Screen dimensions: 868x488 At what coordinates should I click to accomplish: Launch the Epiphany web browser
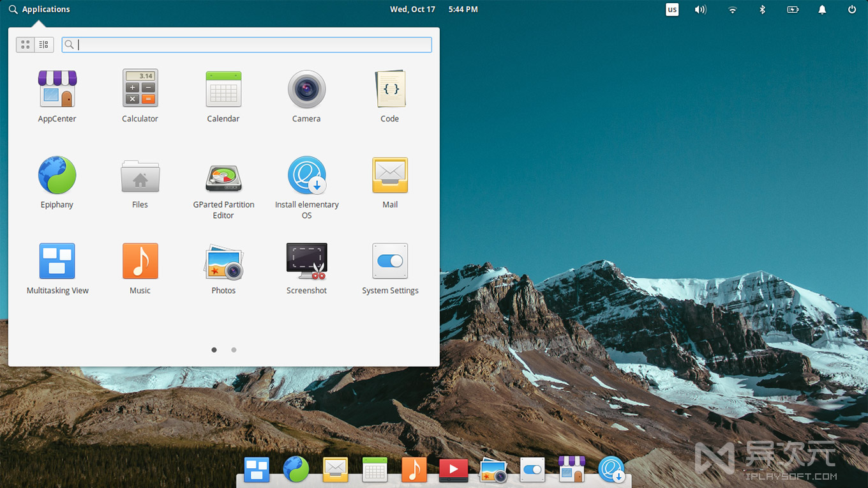pyautogui.click(x=57, y=175)
